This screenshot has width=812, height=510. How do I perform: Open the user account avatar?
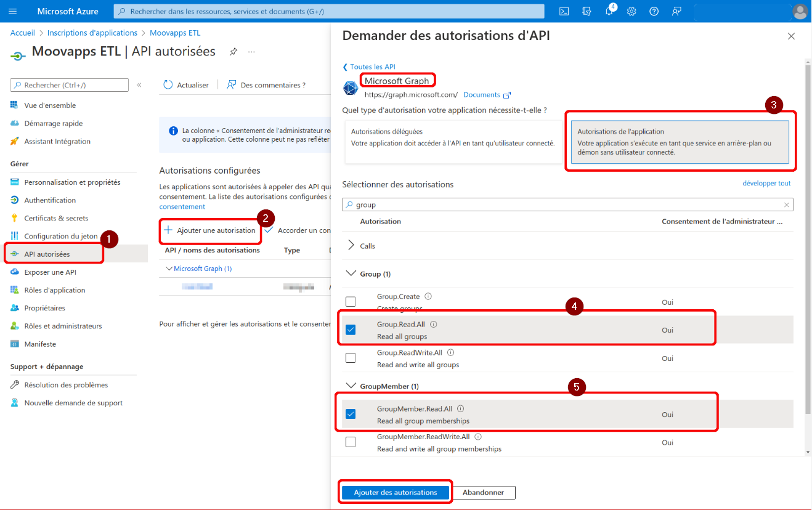(800, 11)
